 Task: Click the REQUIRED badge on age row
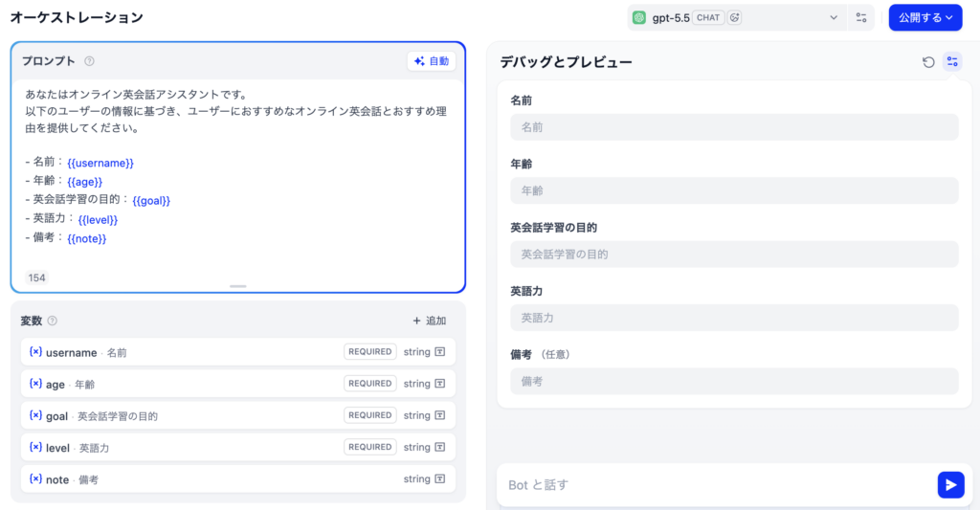[x=370, y=384]
